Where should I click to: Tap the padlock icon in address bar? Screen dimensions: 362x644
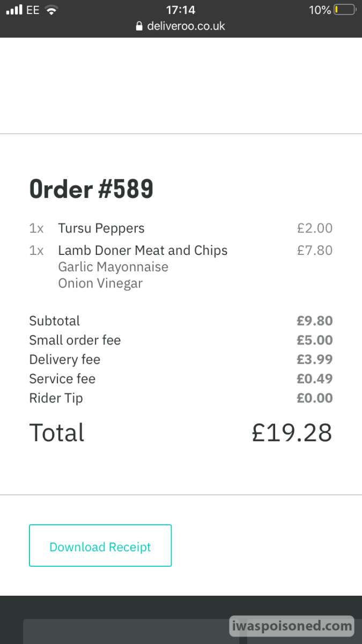click(x=139, y=26)
